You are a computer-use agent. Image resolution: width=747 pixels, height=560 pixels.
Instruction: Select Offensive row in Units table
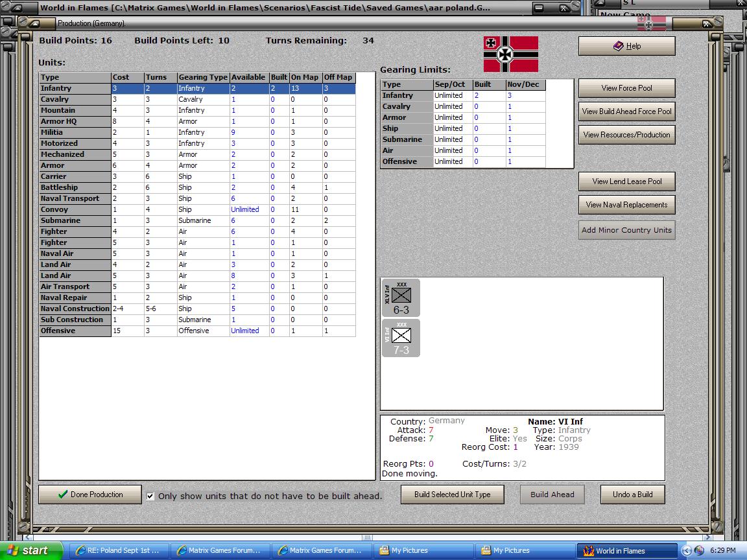[x=197, y=331]
